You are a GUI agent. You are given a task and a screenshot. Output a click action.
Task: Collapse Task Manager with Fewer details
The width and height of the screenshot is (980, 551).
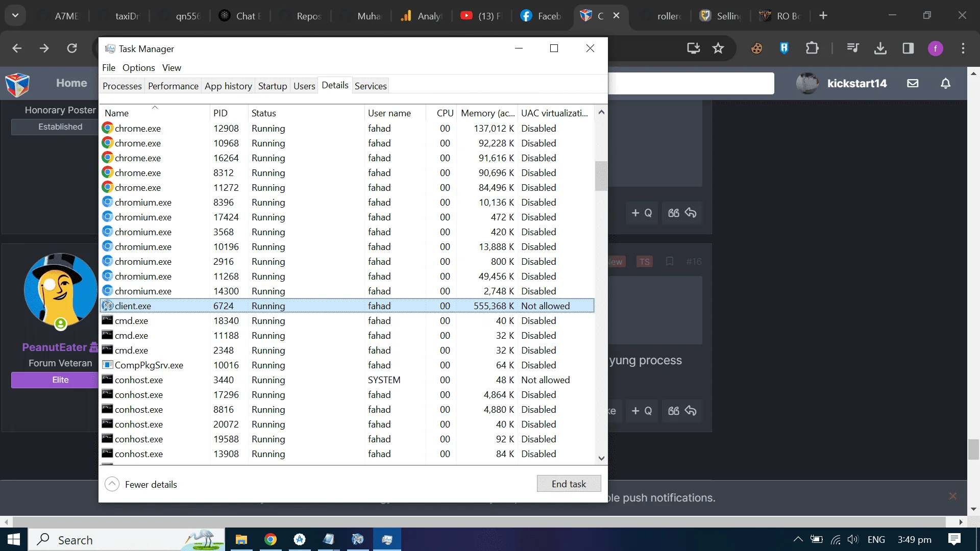pos(141,484)
